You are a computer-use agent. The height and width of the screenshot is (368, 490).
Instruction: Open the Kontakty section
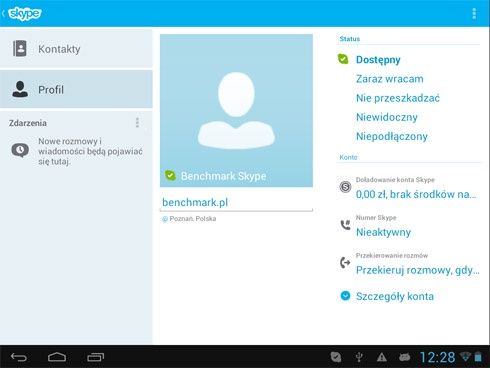coord(76,49)
